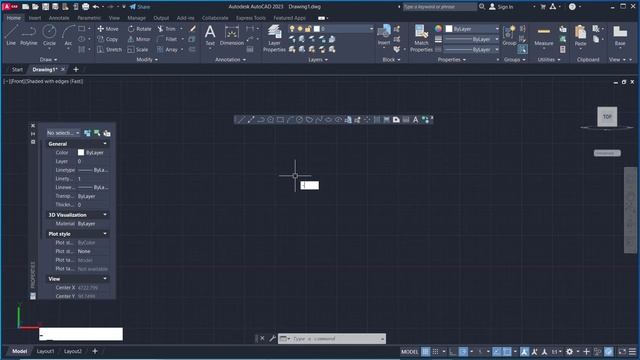Screen dimensions: 640x360
Task: Click the Stretch tool
Action: click(109, 49)
